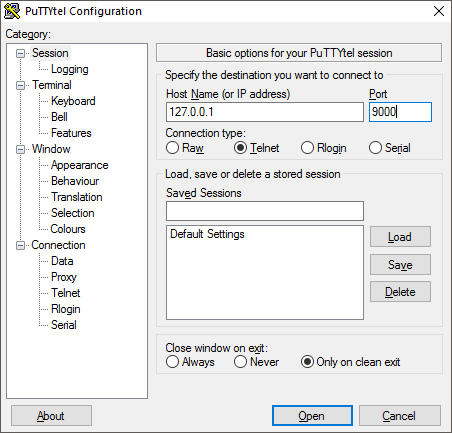Collapse the Session tree node
Viewport: 452px width, 433px height.
[x=21, y=53]
